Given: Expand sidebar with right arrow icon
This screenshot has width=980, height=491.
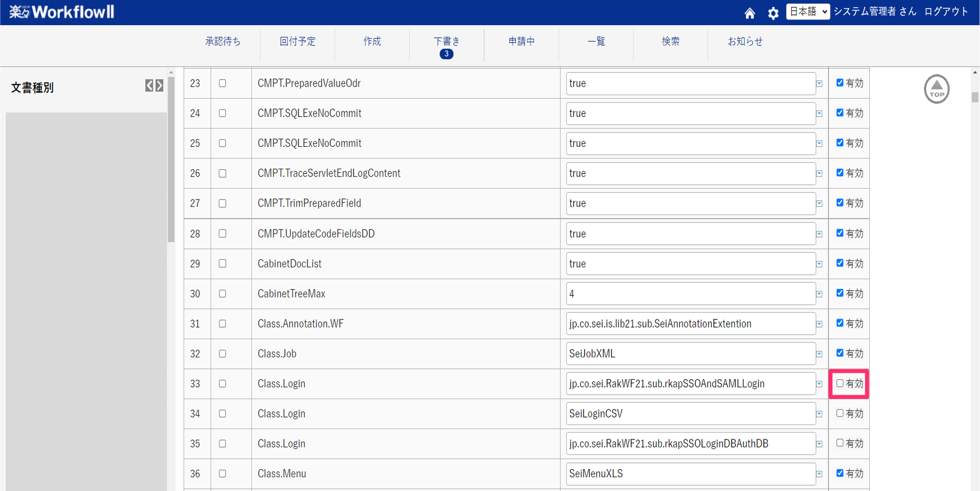Looking at the screenshot, I should (160, 85).
